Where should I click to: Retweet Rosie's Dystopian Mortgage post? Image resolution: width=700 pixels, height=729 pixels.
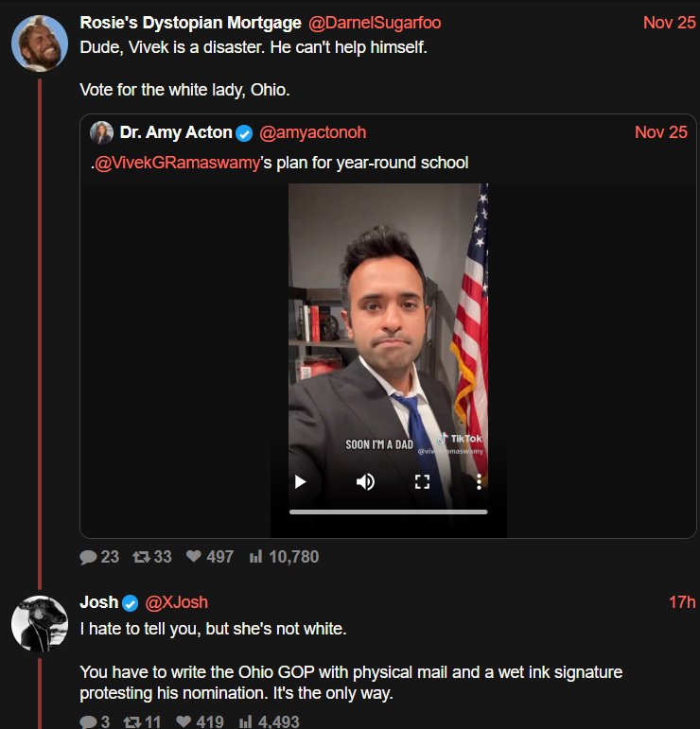click(x=142, y=557)
